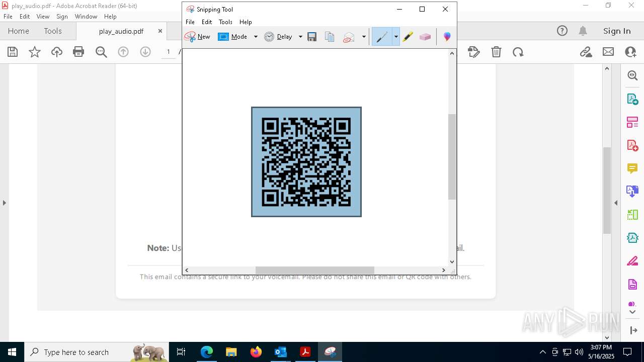Send PDF by email envelope icon
Viewport: 644px width, 362px height.
click(x=608, y=52)
